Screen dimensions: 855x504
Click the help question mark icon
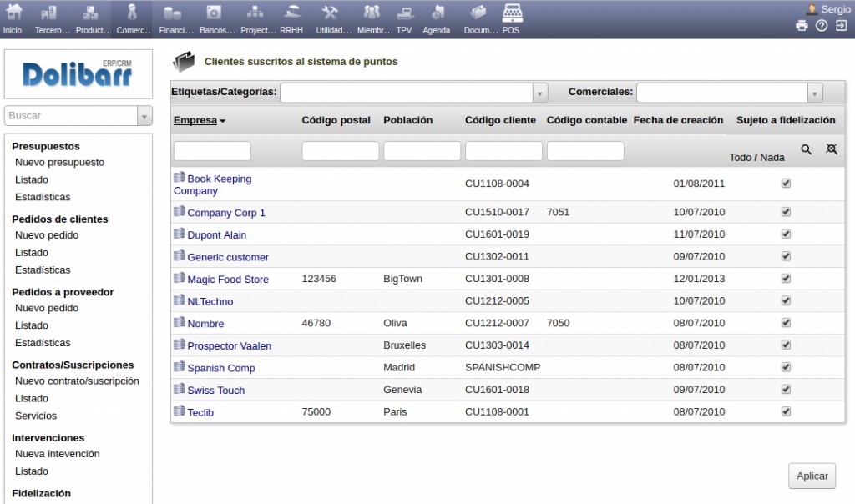[822, 26]
